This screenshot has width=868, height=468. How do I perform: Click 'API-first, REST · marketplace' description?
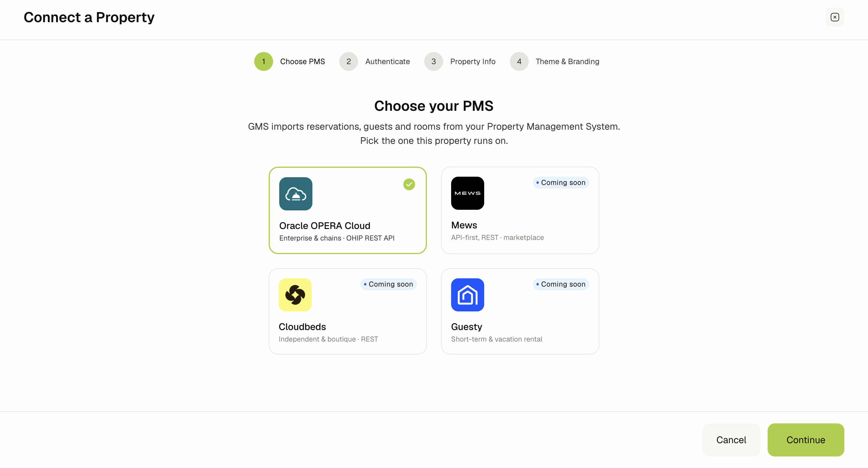coord(497,237)
